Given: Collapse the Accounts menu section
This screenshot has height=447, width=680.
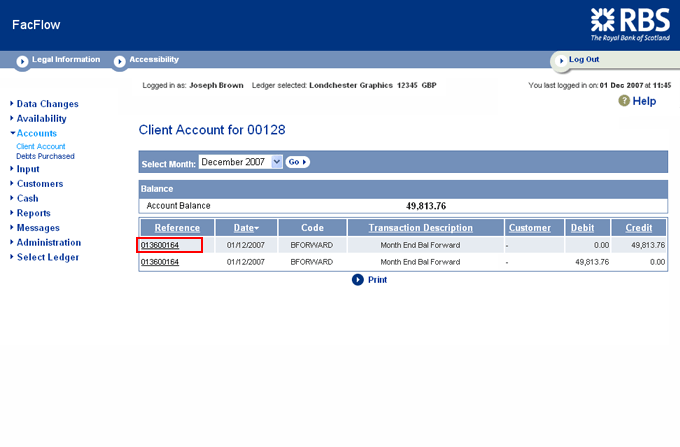Looking at the screenshot, I should pos(36,133).
